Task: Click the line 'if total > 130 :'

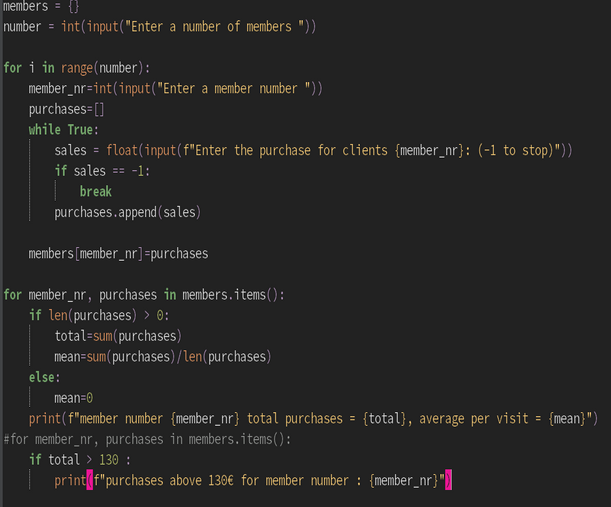Action: pos(80,460)
